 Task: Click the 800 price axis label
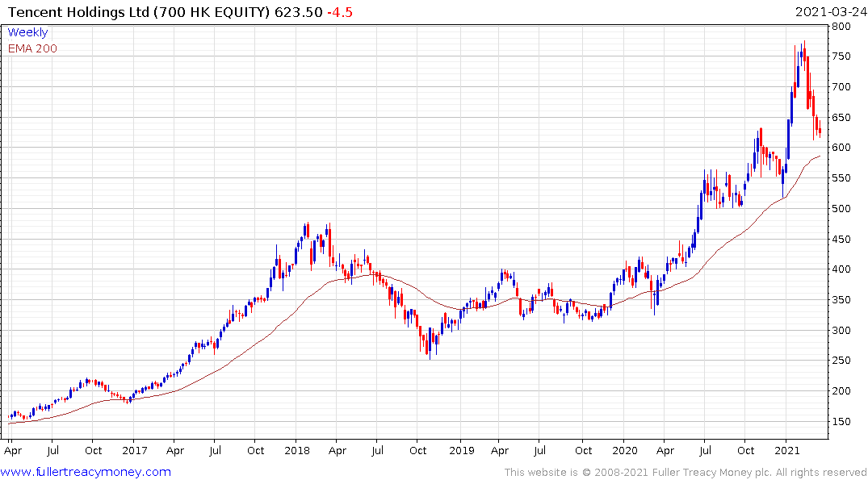(x=841, y=26)
